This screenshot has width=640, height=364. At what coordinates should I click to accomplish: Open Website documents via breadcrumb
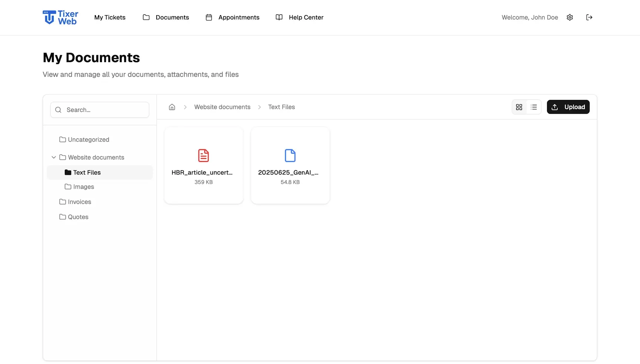click(222, 107)
